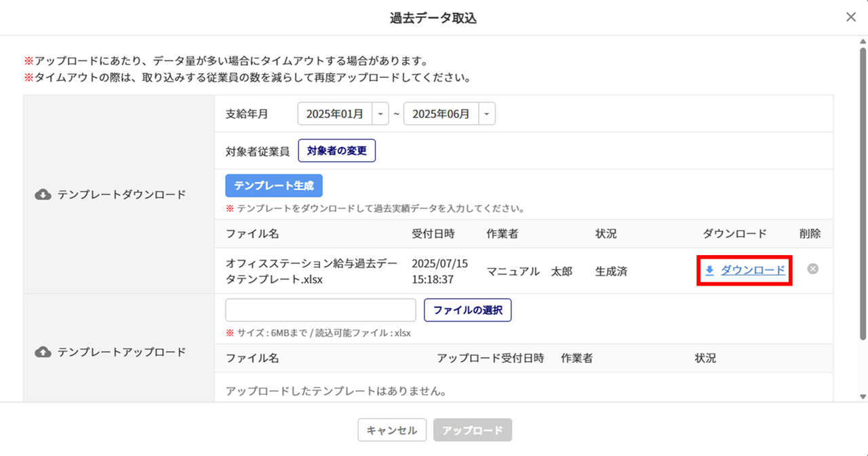Viewport: 868px width, 456px height.
Task: Follow the ダウンロード link for the template
Action: (753, 270)
